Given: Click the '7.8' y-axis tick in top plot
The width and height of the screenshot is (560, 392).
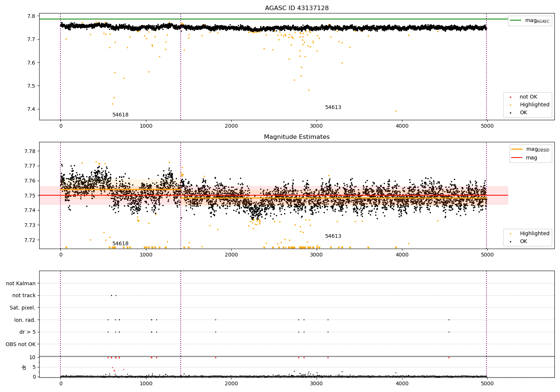Looking at the screenshot, I should pos(31,16).
